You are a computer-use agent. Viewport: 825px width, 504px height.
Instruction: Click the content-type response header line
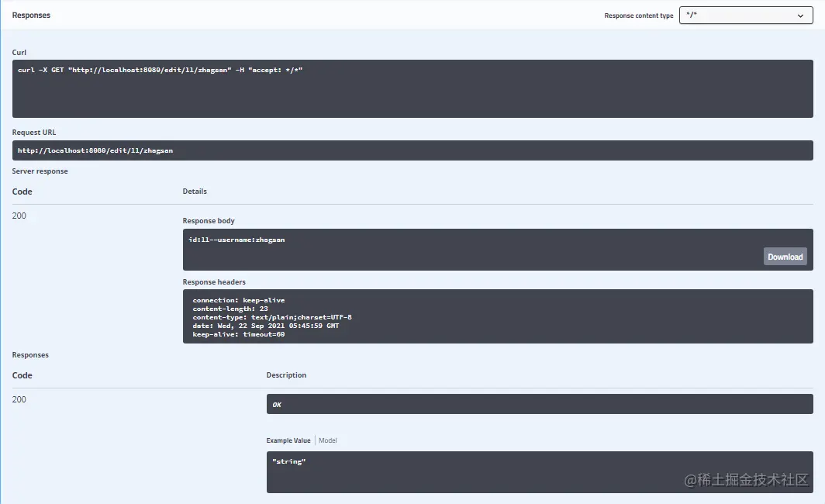(272, 317)
